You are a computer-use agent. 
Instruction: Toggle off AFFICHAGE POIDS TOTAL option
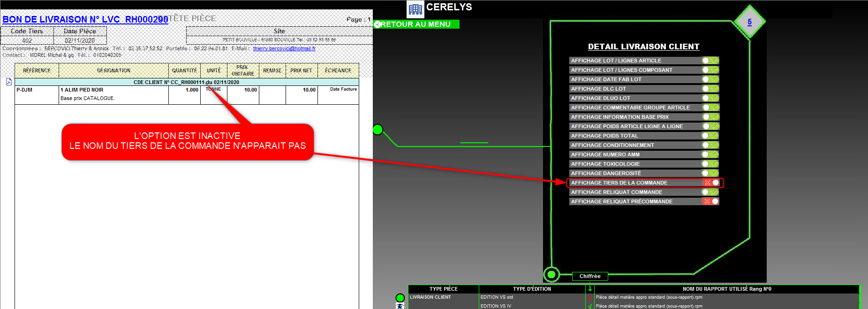(x=710, y=136)
